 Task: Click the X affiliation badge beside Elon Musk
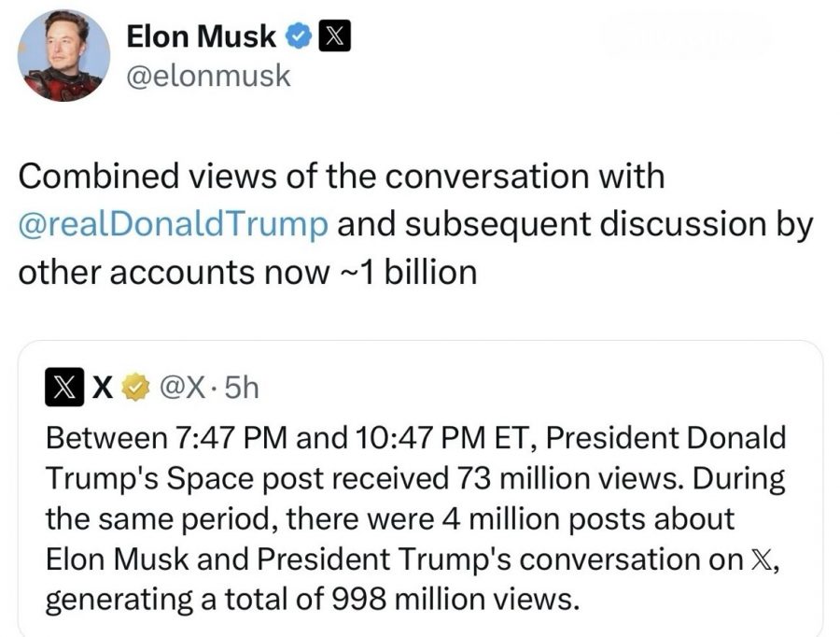(334, 37)
